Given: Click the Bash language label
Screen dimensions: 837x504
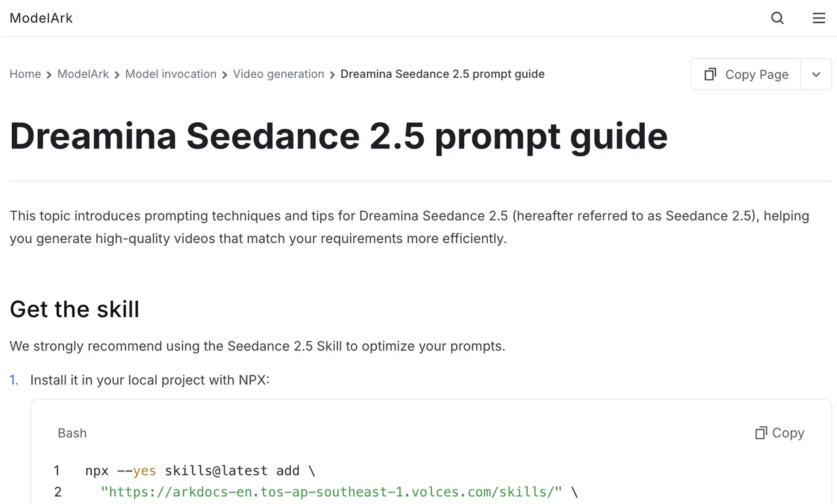Looking at the screenshot, I should point(72,433).
